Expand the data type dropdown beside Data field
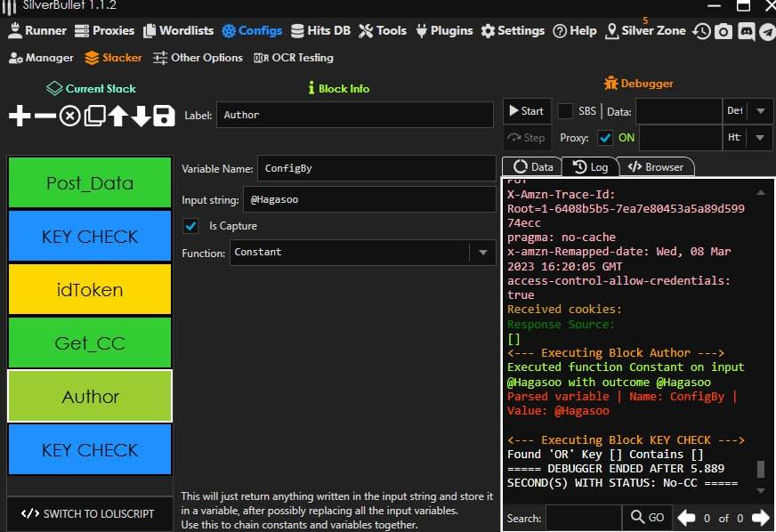Viewport: 776px width, 532px height. (759, 111)
